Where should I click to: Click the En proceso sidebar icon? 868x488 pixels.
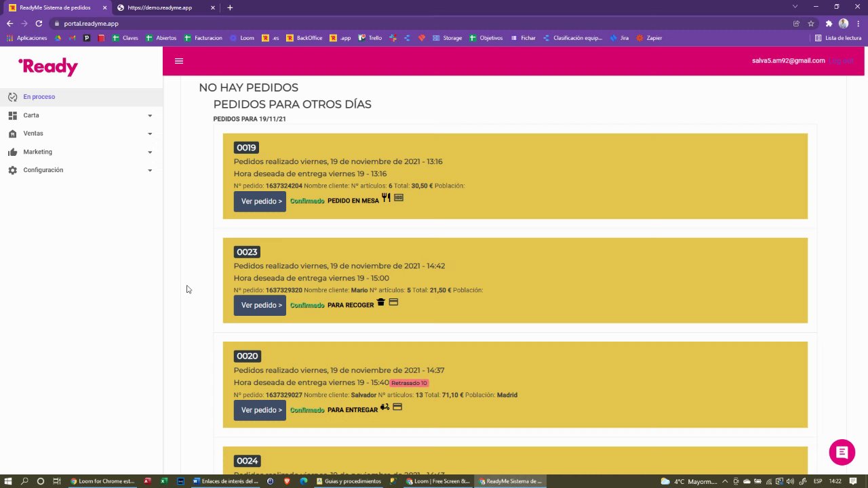[12, 97]
